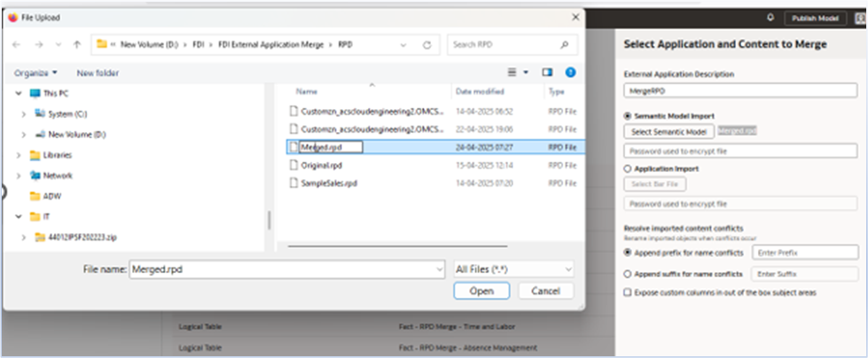
Task: Sort files by Date modified column
Action: coord(480,91)
